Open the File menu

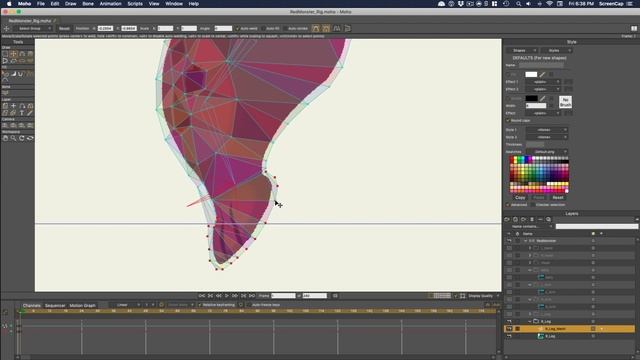(41, 4)
